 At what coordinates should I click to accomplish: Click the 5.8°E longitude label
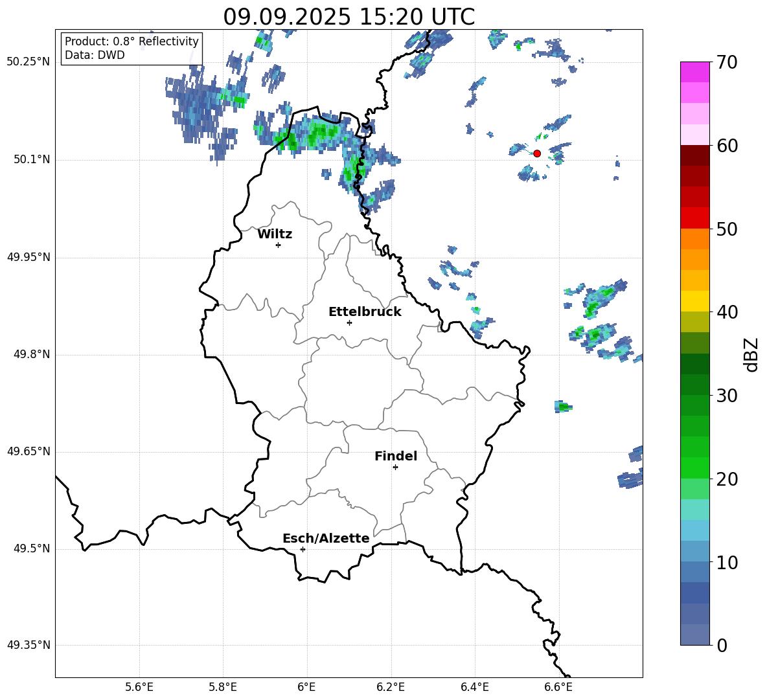point(223,687)
